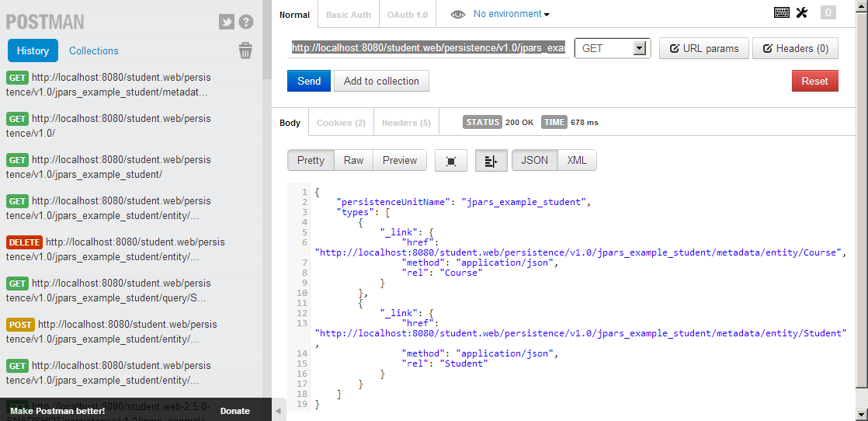
Task: Open the response Body tab
Action: pyautogui.click(x=290, y=123)
